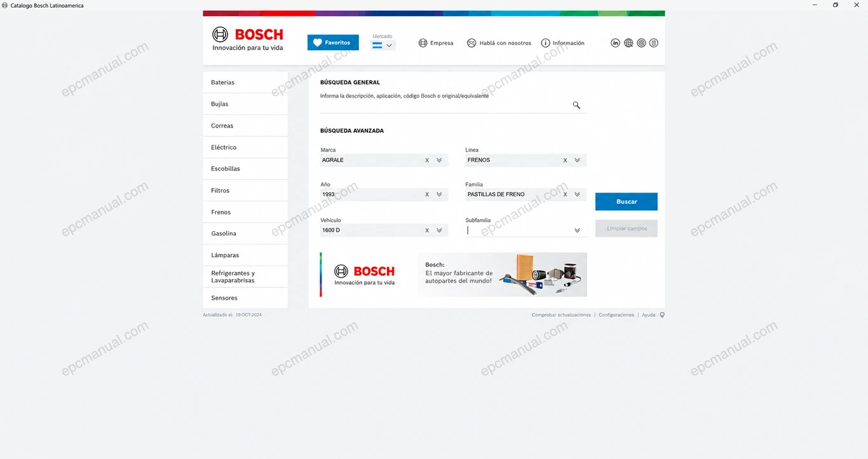The image size is (868, 459).
Task: Expand the Vehículo dropdown arrow
Action: pyautogui.click(x=439, y=230)
